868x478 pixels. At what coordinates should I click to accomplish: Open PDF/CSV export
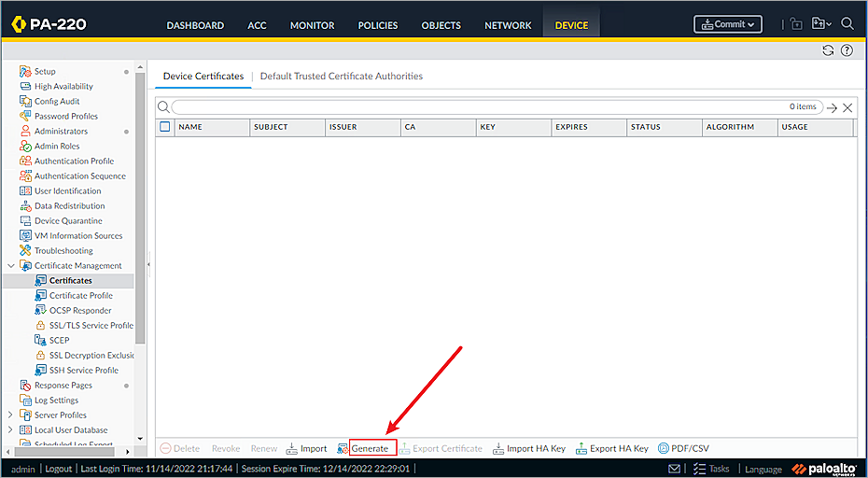coord(665,449)
